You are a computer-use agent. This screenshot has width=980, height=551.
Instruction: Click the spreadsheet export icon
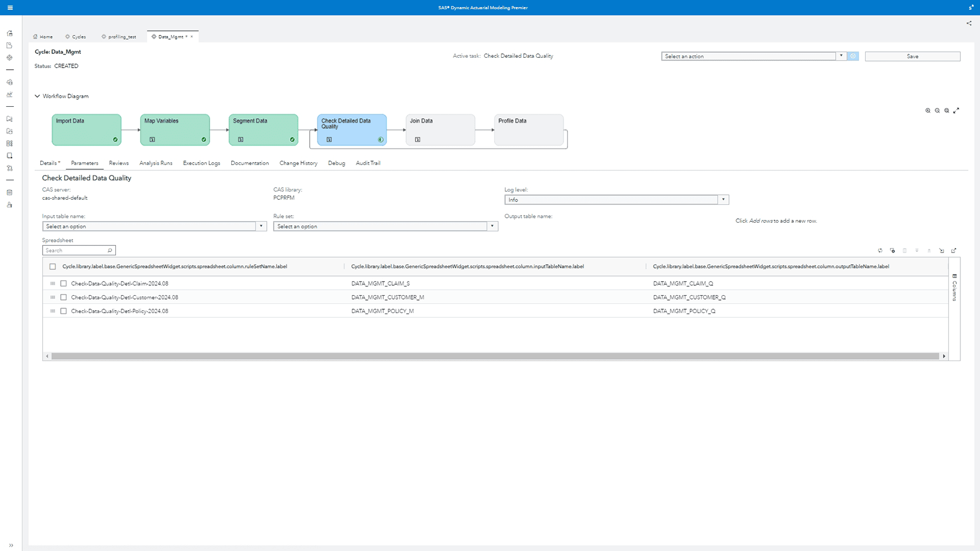click(x=954, y=250)
